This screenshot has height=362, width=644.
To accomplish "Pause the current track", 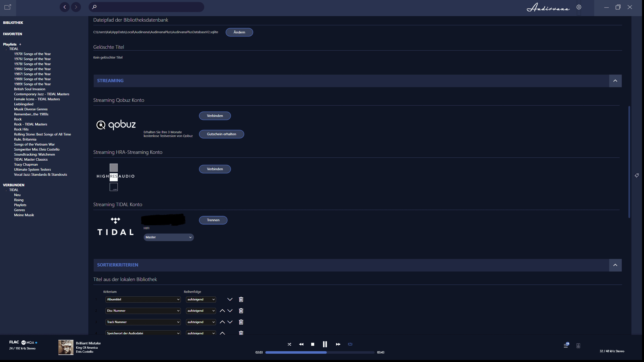I will pos(325,344).
